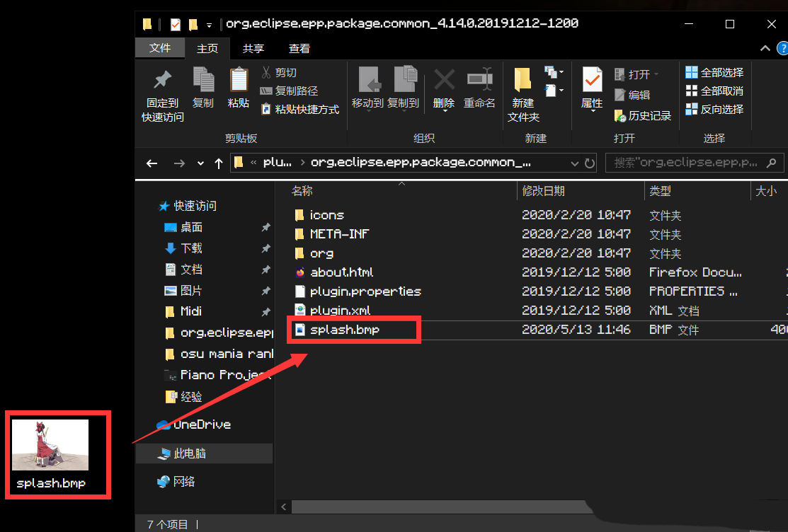The height and width of the screenshot is (532, 788).
Task: Click the 历史记录 (History) icon
Action: coord(642,116)
